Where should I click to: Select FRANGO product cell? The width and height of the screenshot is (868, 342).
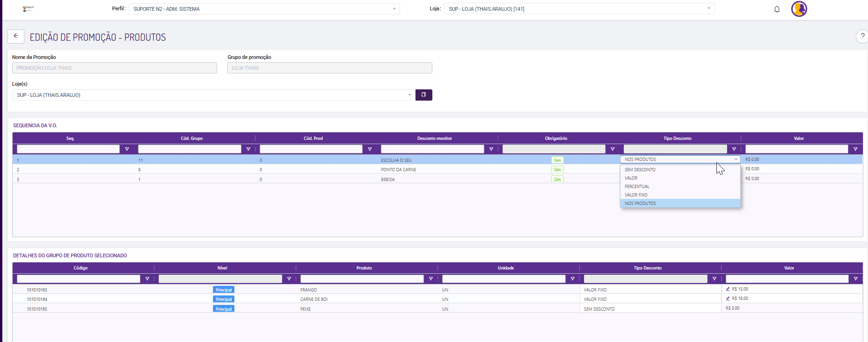[x=309, y=290]
